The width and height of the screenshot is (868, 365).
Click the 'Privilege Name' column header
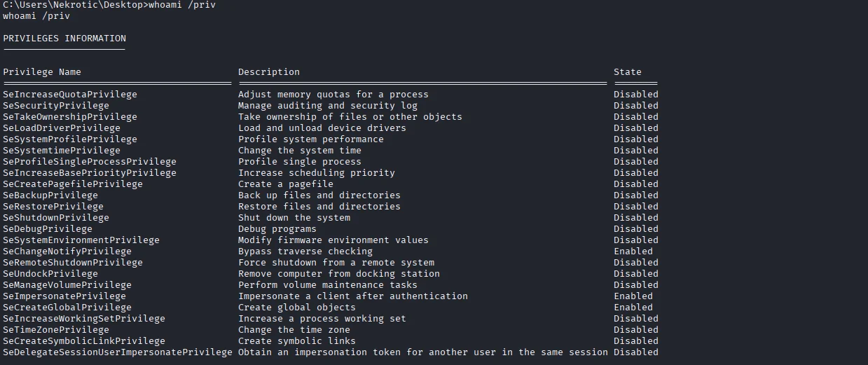42,72
